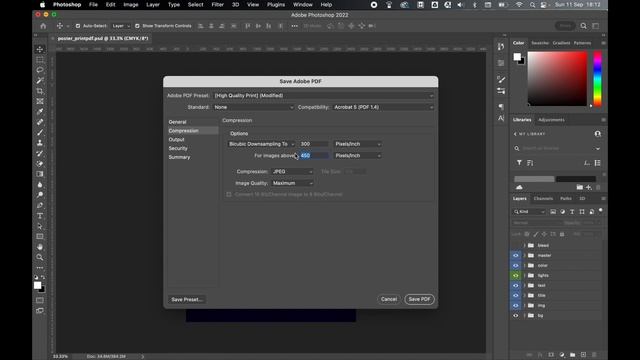Toggle visibility of the text layer group
Image resolution: width=640 pixels, height=360 pixels.
(516, 285)
